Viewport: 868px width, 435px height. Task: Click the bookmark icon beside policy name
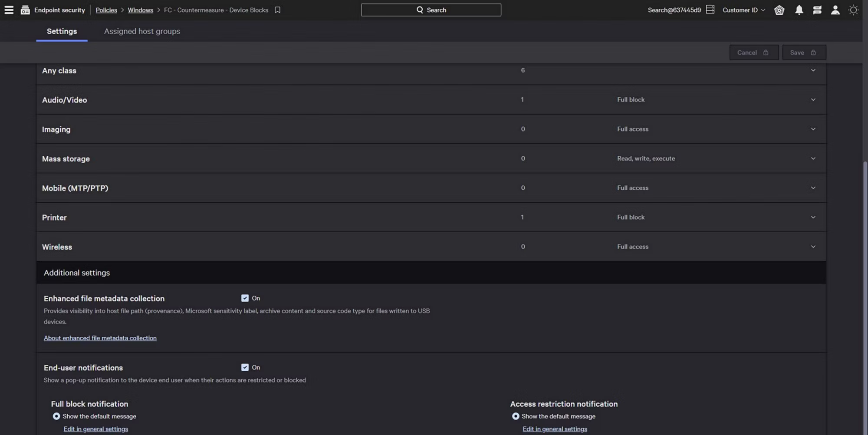(x=277, y=10)
